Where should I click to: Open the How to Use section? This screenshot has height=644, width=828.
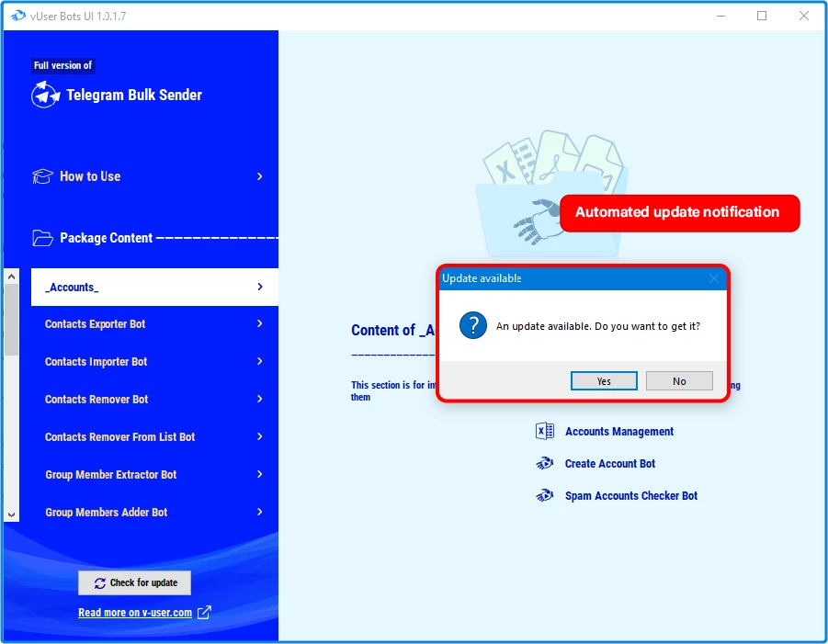(x=148, y=176)
